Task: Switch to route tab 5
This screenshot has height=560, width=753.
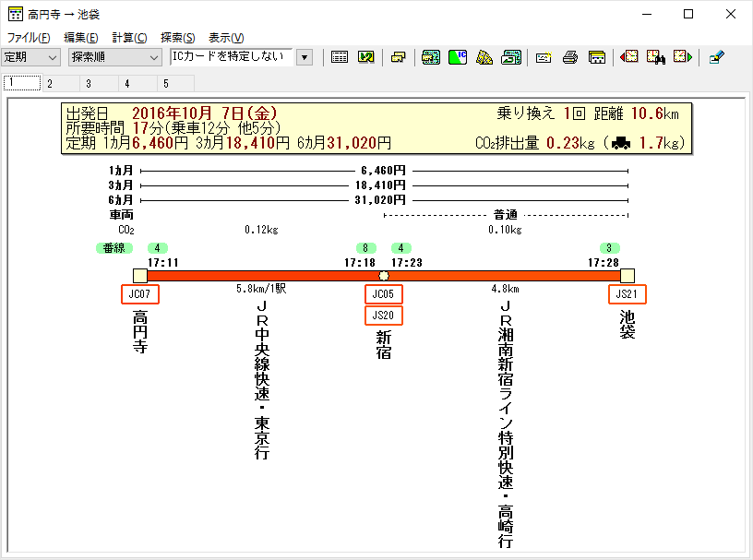Action: 166,83
